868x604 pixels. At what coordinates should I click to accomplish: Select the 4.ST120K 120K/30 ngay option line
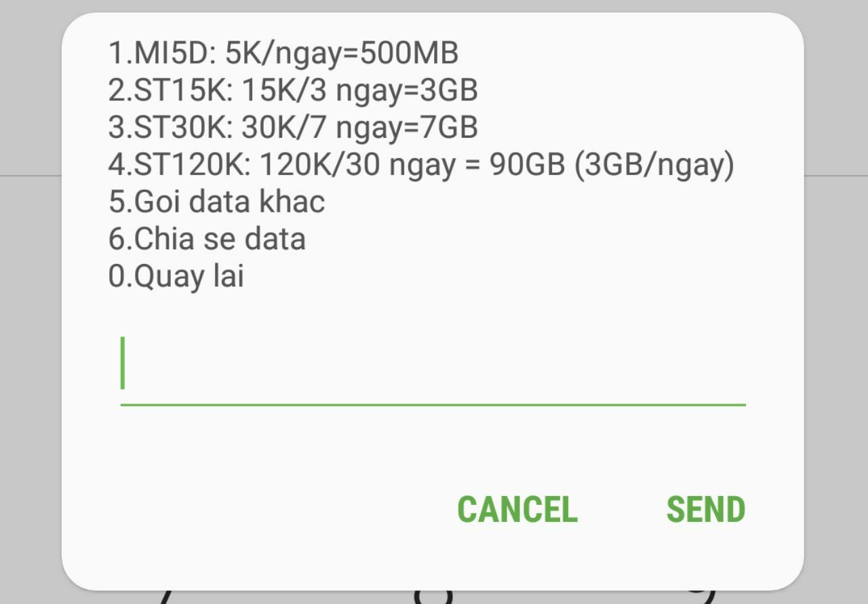(420, 165)
